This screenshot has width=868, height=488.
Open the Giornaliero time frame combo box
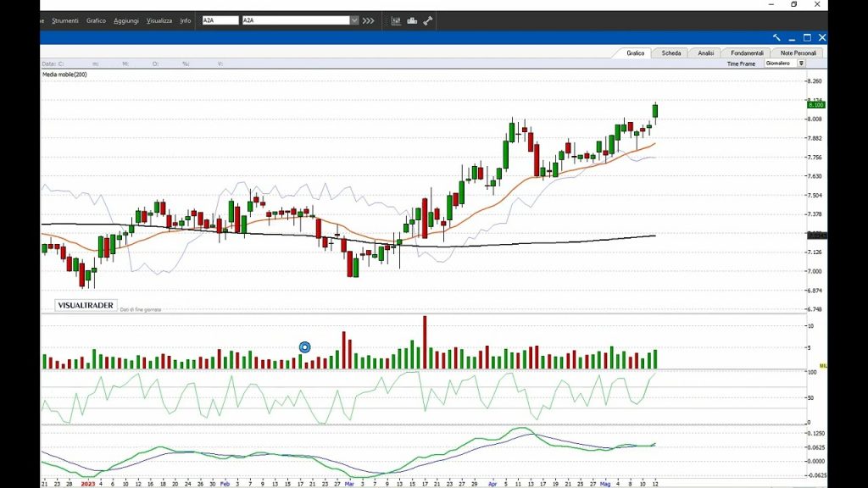click(780, 64)
